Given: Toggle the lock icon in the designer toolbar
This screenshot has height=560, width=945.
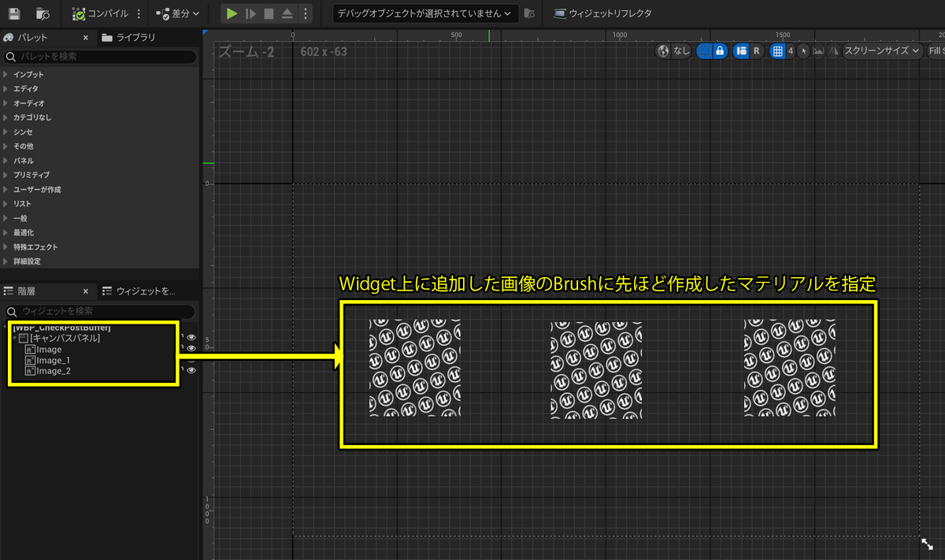Looking at the screenshot, I should click(x=720, y=50).
